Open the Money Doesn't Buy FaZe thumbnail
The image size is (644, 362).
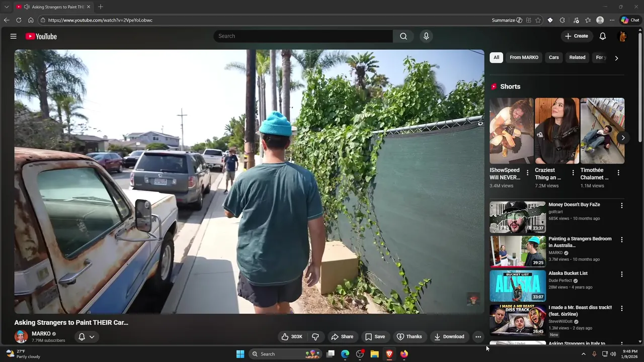coord(518,217)
